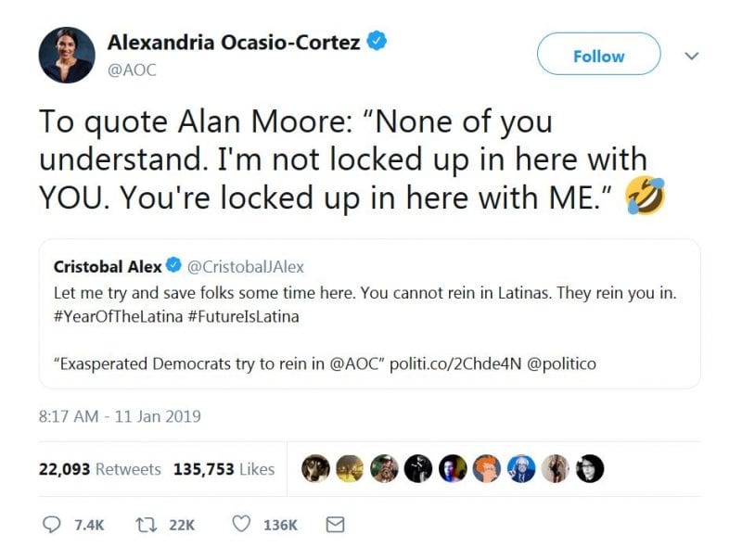The width and height of the screenshot is (742, 560).
Task: Follow the @AOC account
Action: click(598, 57)
